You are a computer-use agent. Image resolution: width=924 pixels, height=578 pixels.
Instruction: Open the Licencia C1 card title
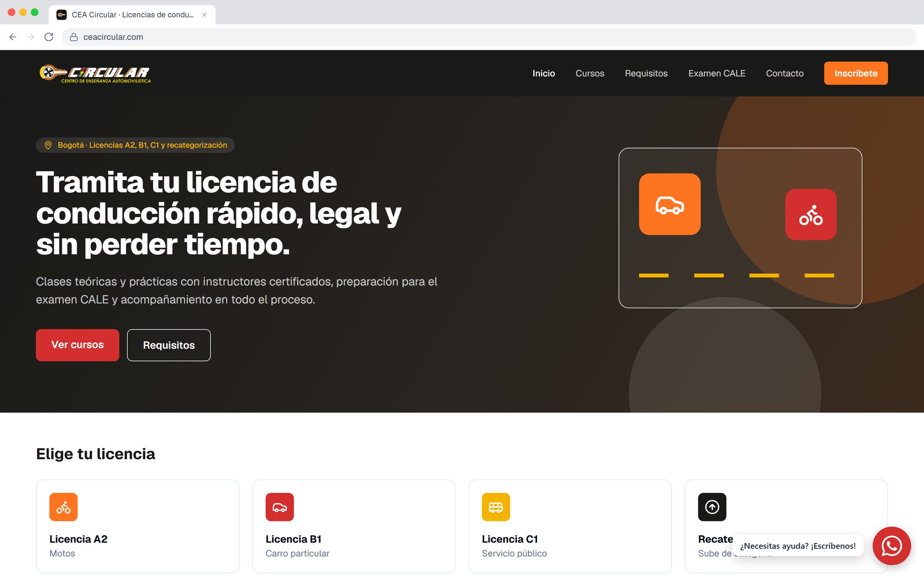510,539
